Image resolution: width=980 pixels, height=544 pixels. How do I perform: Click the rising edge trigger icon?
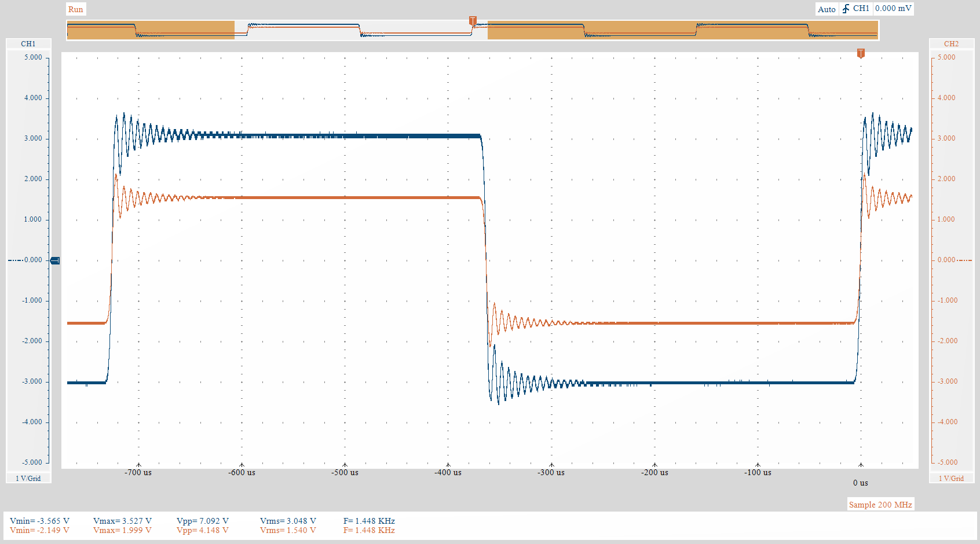(x=846, y=9)
